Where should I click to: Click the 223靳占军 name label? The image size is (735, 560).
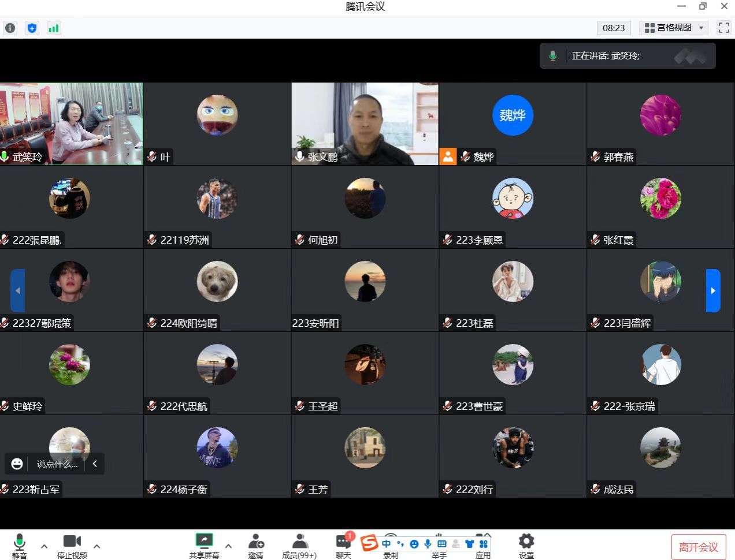coord(36,490)
